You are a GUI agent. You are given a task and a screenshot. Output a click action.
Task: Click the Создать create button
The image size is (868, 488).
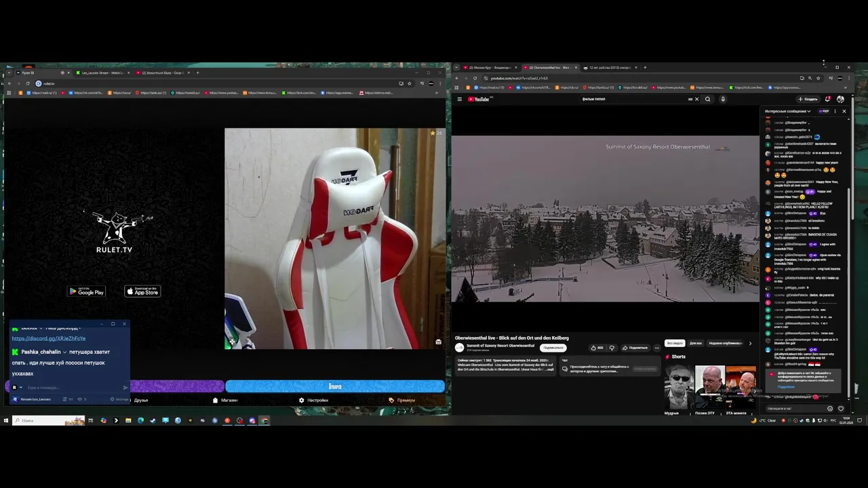coord(808,99)
